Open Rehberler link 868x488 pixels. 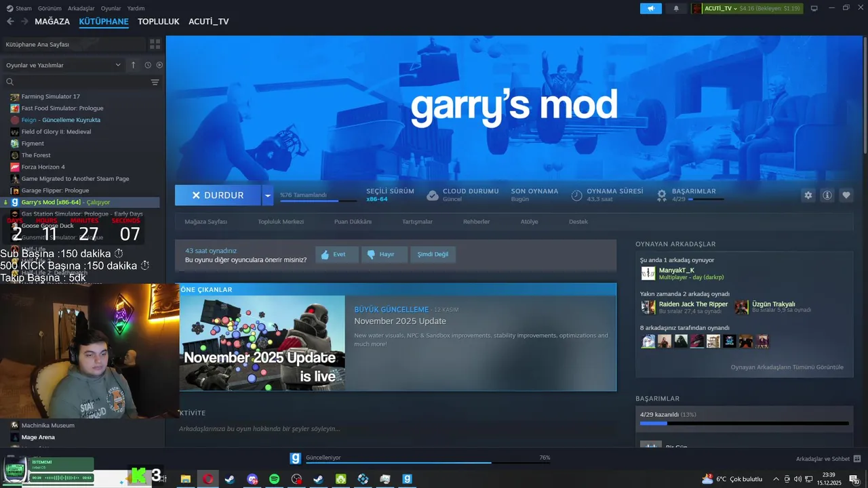476,222
